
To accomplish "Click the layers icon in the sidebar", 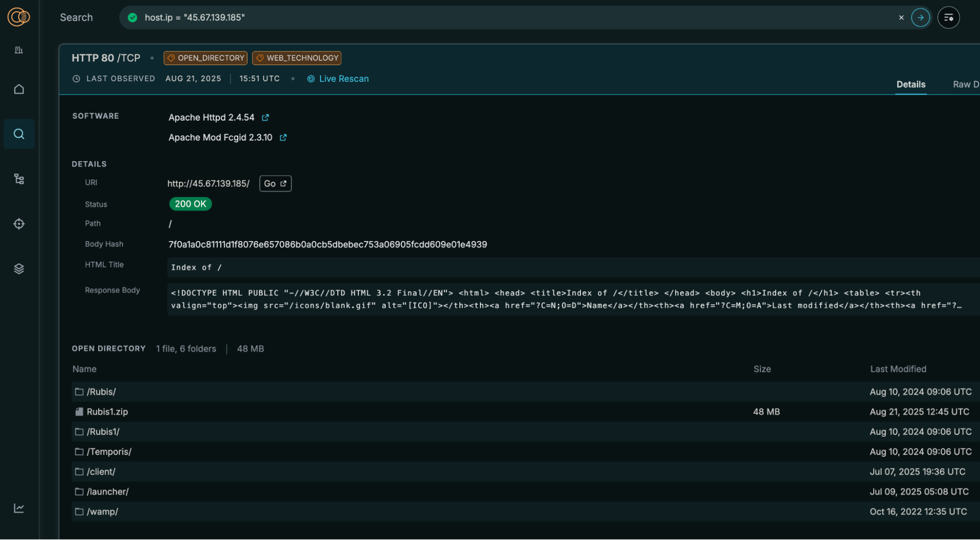I will pos(19,268).
